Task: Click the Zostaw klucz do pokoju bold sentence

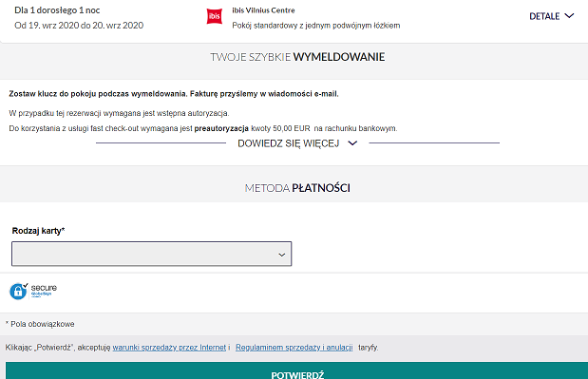Action: pos(174,94)
